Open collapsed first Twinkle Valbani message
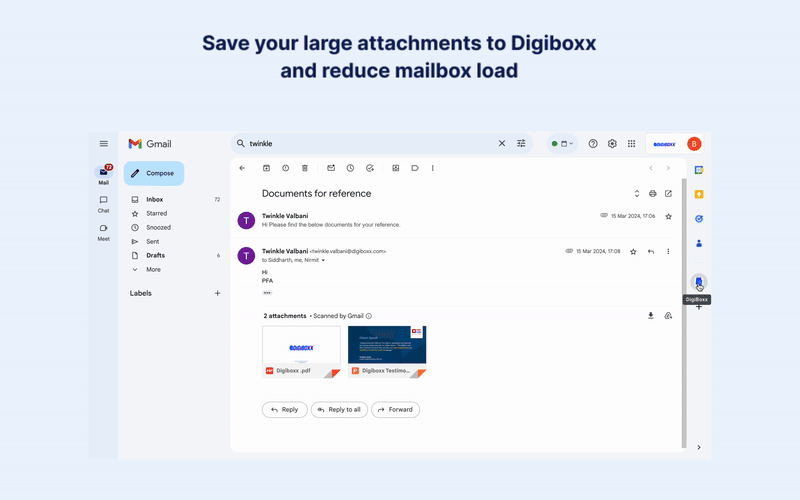 [x=454, y=220]
